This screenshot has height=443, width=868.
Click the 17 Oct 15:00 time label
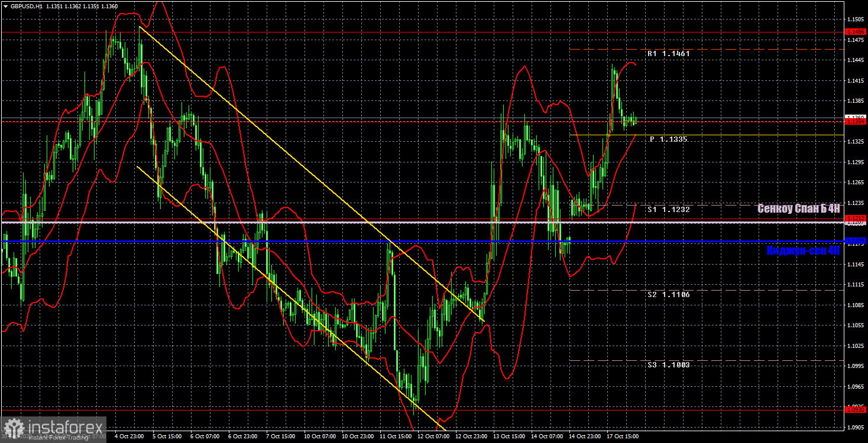[623, 437]
